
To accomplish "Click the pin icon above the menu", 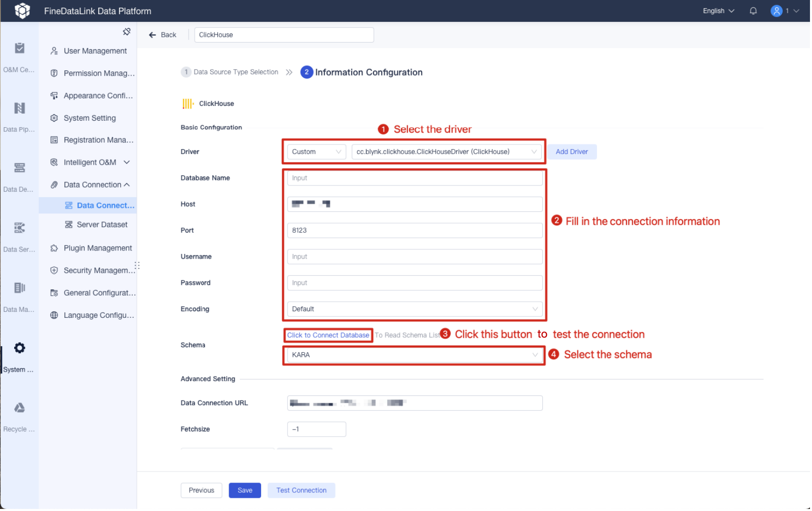I will point(127,32).
